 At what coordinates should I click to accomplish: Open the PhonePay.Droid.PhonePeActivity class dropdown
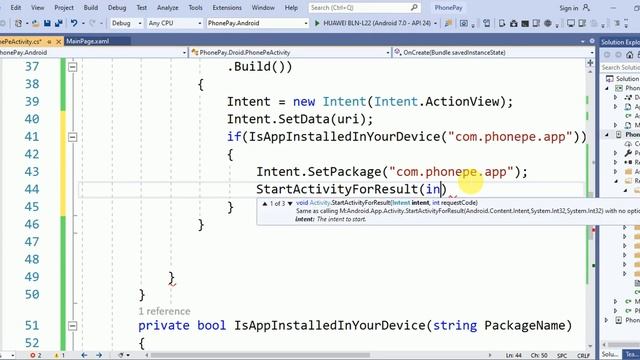click(x=290, y=52)
